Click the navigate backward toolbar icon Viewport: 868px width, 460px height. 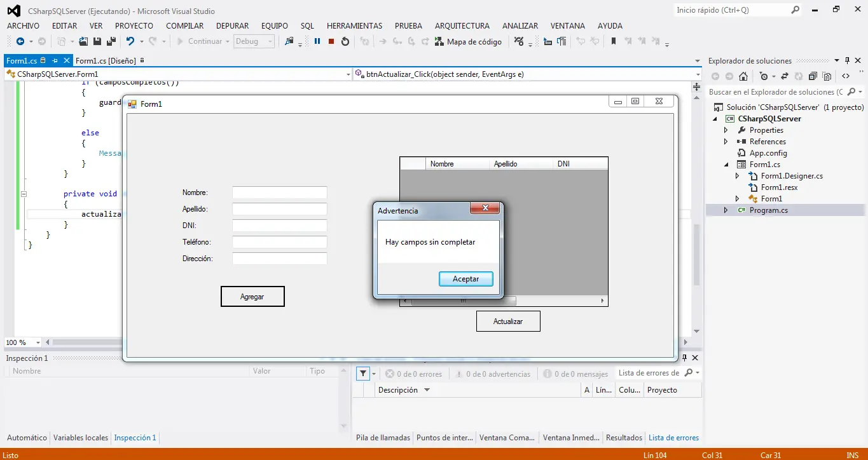coord(20,41)
